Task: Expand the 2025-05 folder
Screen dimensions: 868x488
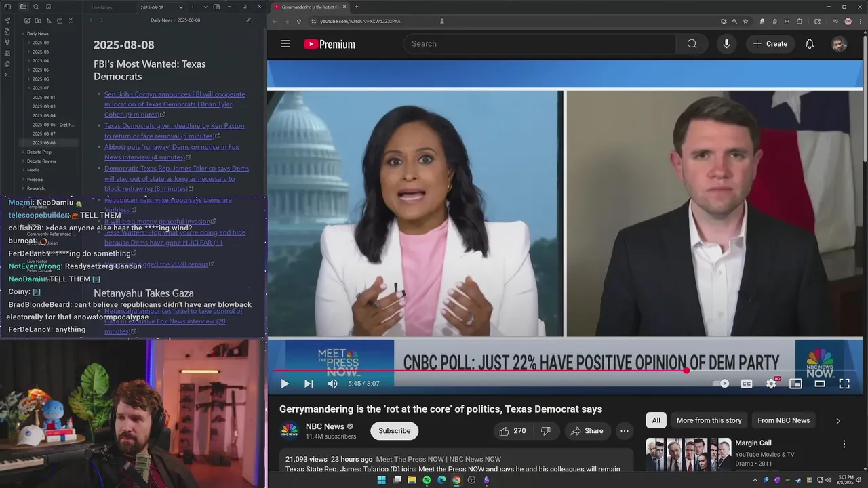Action: (29, 70)
